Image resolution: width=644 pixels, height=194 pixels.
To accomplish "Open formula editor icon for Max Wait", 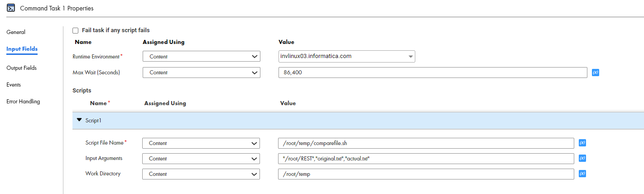I will 596,73.
